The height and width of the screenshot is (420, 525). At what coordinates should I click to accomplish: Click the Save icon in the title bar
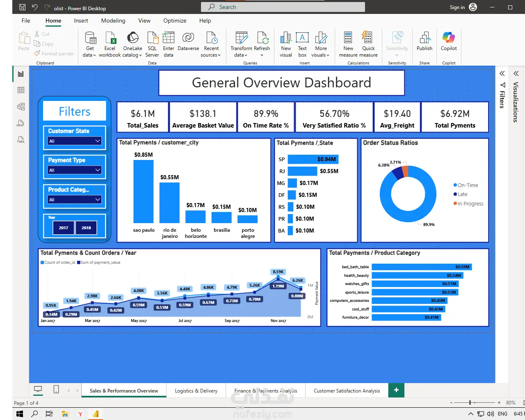point(23,7)
